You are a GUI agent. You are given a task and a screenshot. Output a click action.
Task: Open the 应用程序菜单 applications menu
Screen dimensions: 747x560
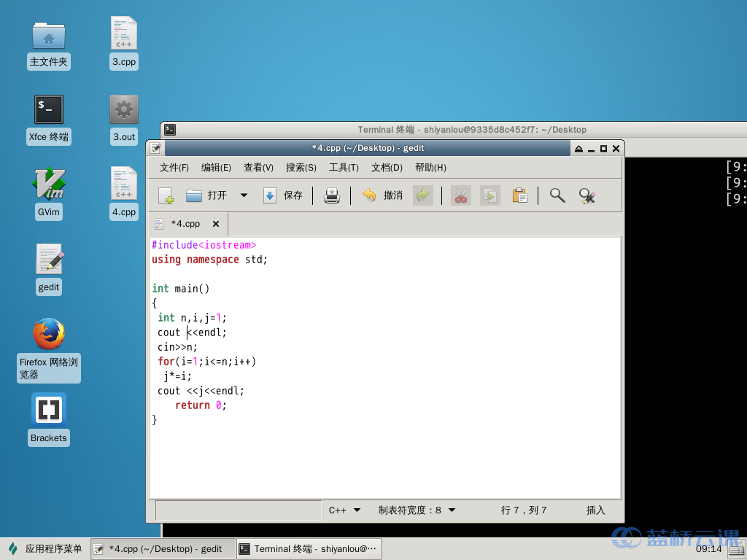point(45,549)
